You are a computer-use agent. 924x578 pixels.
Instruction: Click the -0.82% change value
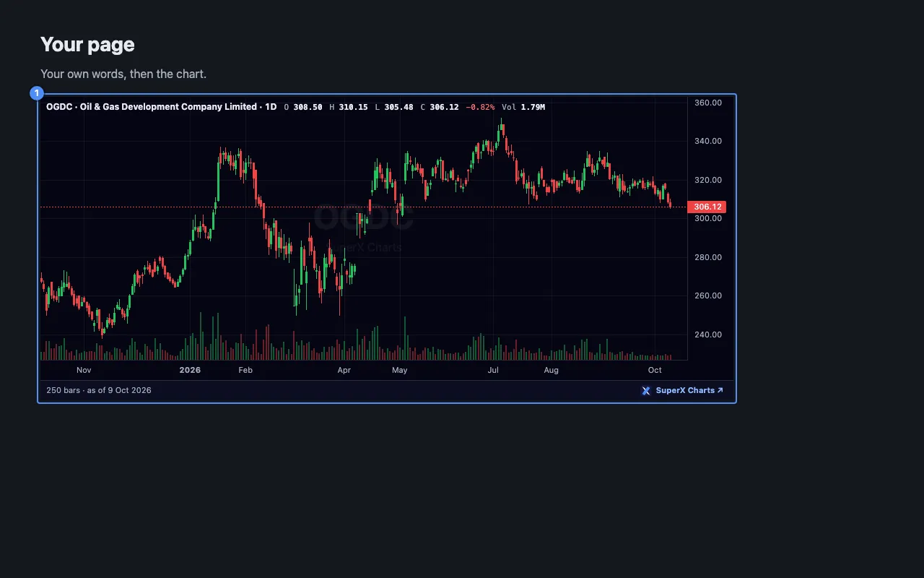[x=480, y=107]
